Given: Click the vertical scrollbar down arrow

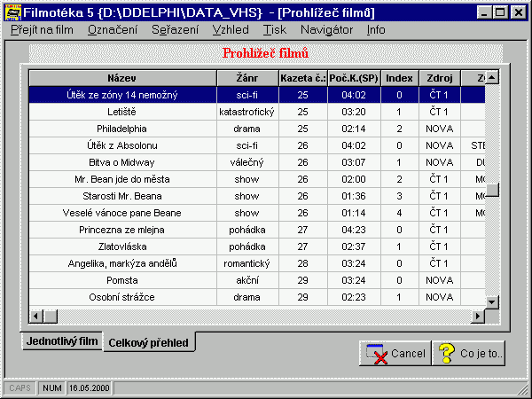Looking at the screenshot, I should click(x=491, y=299).
